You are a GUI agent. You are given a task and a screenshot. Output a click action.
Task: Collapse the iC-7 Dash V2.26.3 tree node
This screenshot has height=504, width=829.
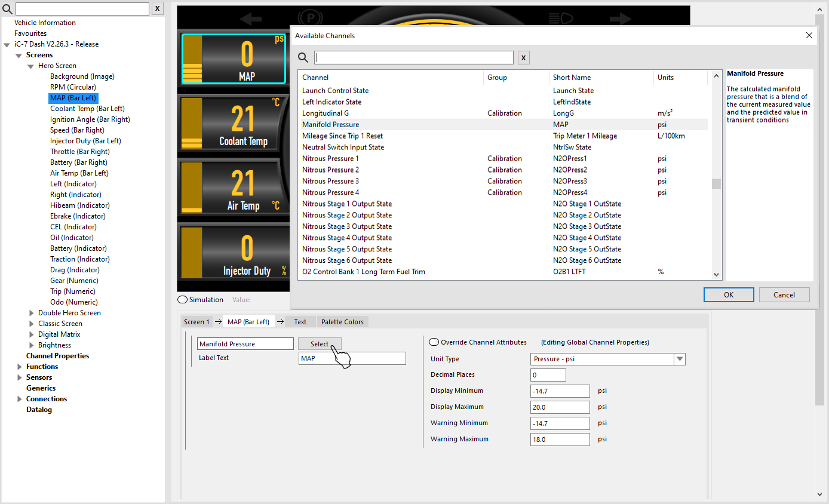[7, 45]
